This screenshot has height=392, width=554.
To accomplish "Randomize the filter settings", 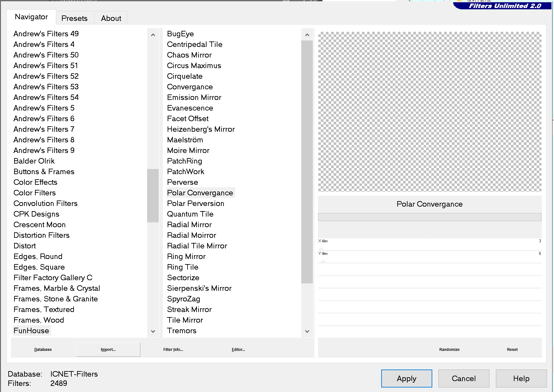I will pyautogui.click(x=449, y=350).
